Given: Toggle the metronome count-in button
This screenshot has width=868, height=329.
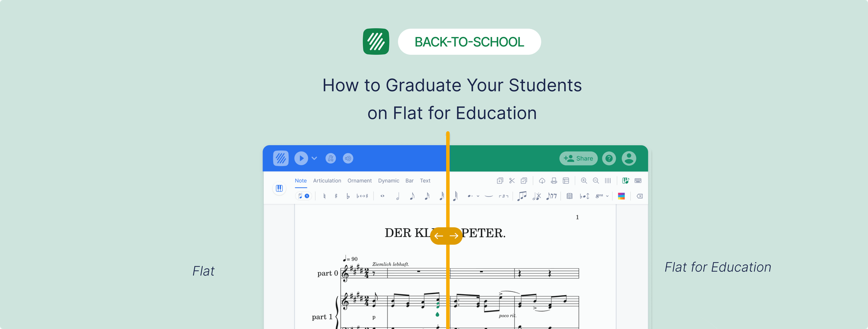Looking at the screenshot, I should point(331,158).
